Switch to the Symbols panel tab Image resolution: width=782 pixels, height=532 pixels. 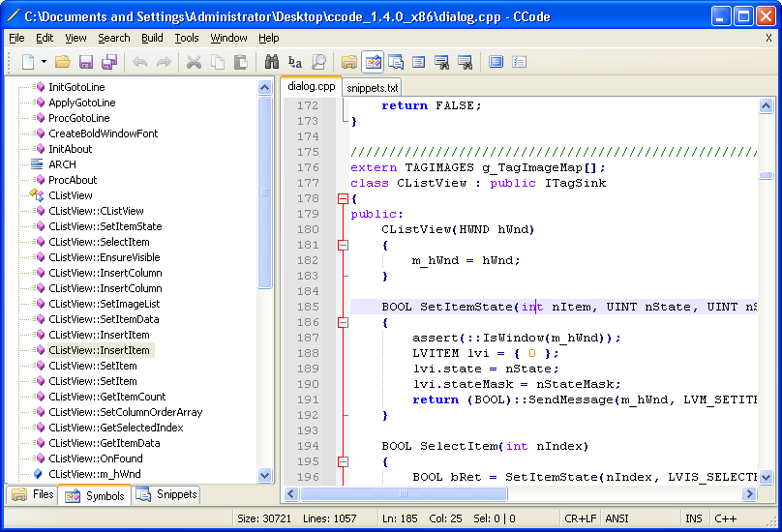click(95, 495)
